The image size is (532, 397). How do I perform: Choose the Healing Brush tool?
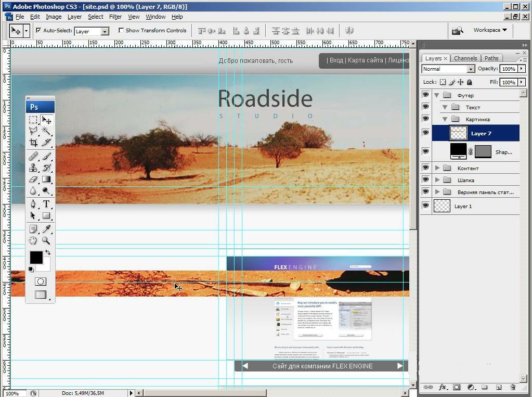(x=33, y=156)
